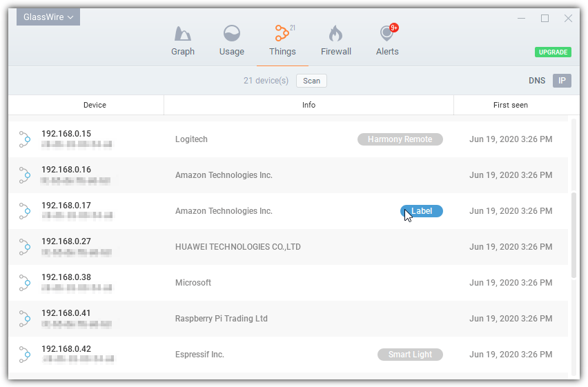
Task: Maximize the GlassWire window
Action: tap(545, 18)
